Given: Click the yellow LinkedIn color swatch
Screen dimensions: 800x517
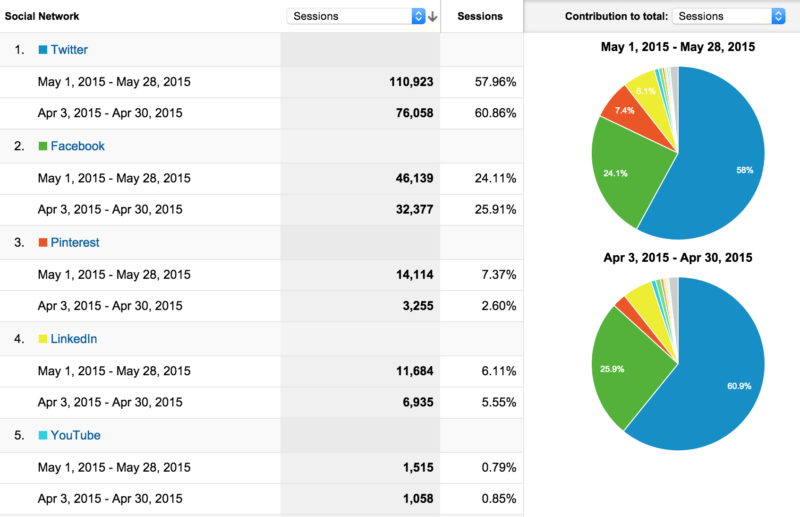Looking at the screenshot, I should pos(43,339).
